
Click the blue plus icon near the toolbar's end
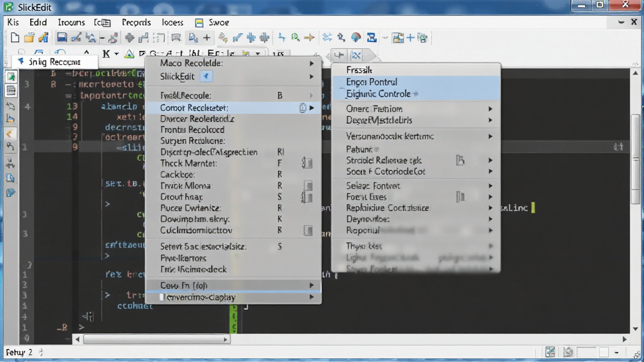click(410, 38)
